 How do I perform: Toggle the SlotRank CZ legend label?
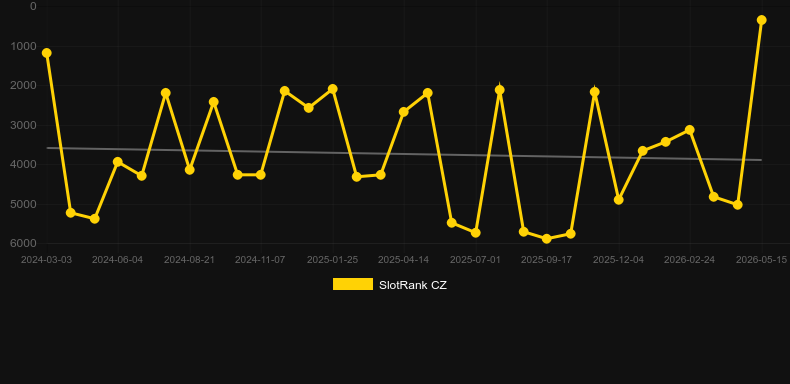[x=413, y=285]
